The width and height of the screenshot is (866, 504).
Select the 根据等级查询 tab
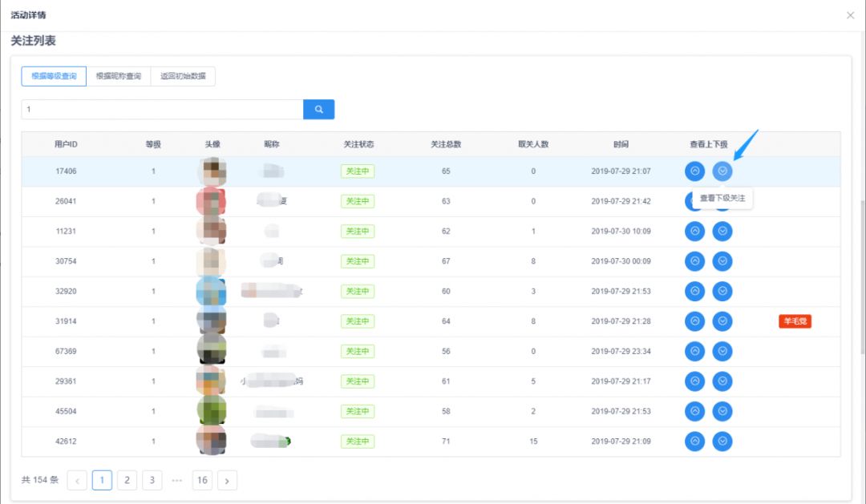(x=54, y=76)
